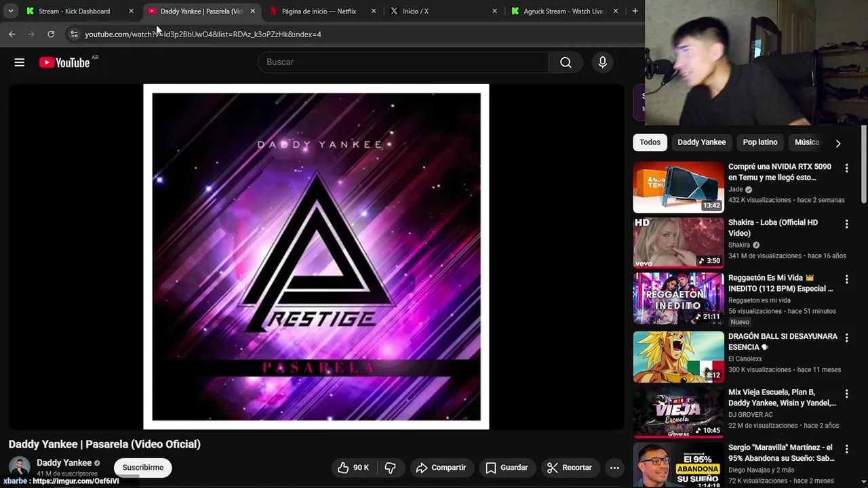
Task: Click the Pasarela video player
Action: tap(316, 257)
